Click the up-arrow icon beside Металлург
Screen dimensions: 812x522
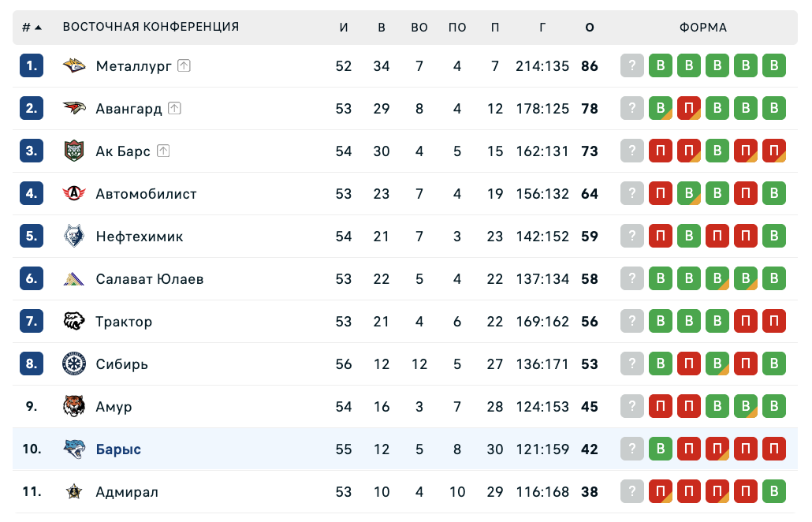(184, 66)
